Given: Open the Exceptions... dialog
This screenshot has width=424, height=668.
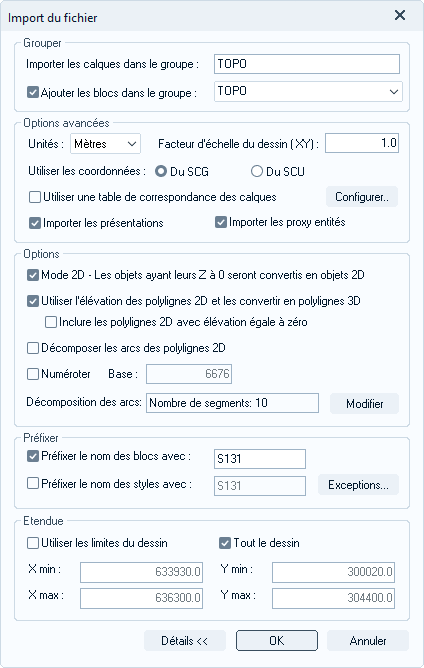Looking at the screenshot, I should coord(358,485).
